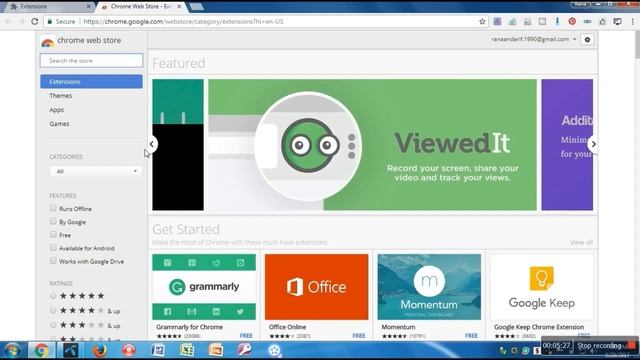This screenshot has width=640, height=360.
Task: Check Available for Android
Action: (53, 247)
